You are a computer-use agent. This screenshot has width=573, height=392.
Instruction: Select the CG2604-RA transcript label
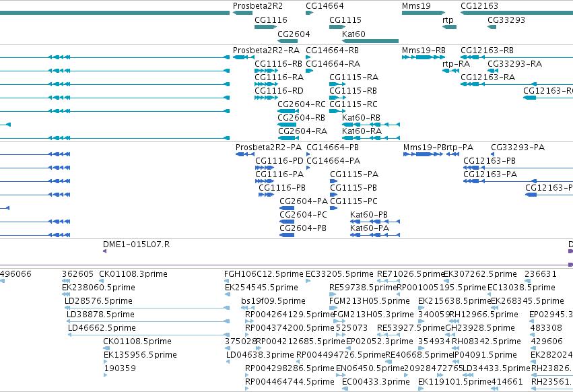tap(302, 131)
